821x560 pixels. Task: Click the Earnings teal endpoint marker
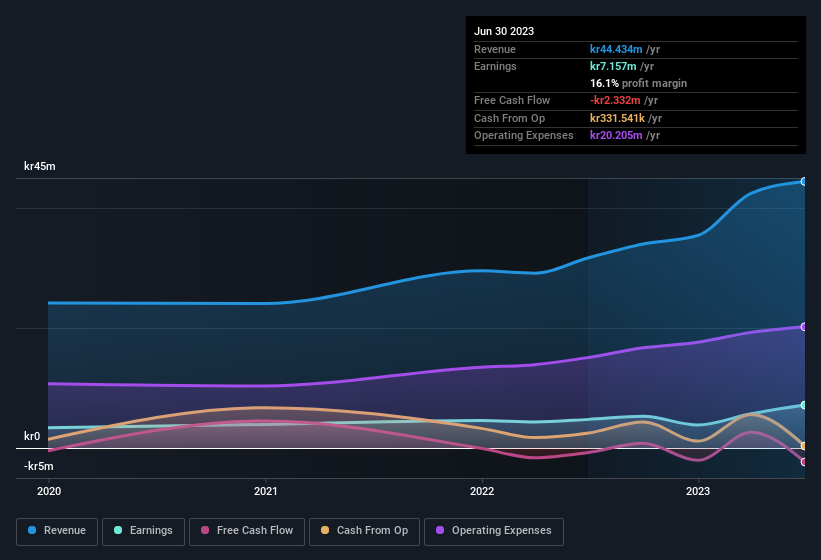pos(803,405)
